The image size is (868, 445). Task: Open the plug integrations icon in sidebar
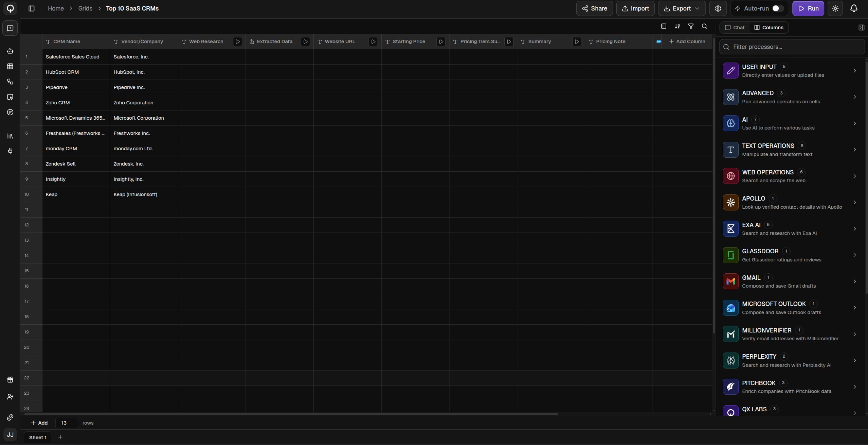[x=10, y=151]
